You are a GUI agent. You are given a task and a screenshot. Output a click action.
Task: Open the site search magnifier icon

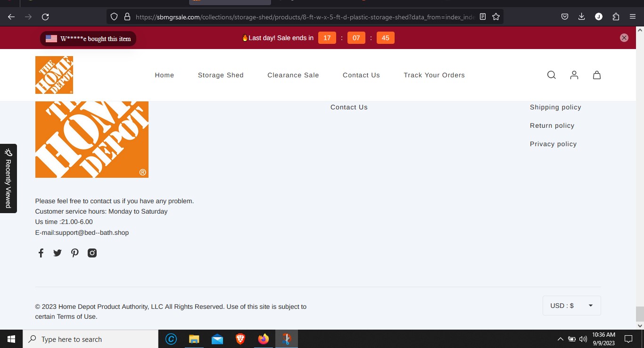click(552, 75)
